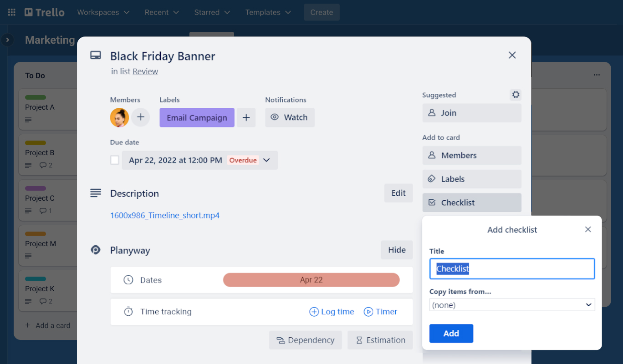Click the Trello logo home icon

click(x=44, y=12)
